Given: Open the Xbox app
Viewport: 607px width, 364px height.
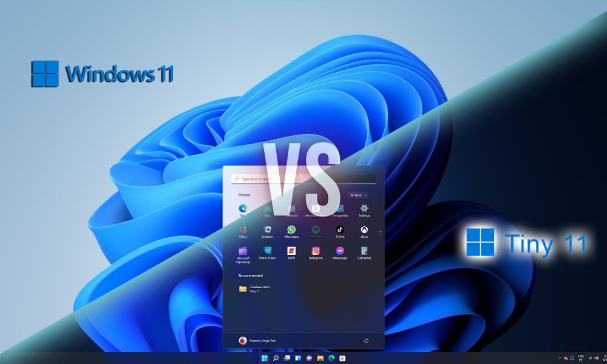Looking at the screenshot, I should pos(364,229).
